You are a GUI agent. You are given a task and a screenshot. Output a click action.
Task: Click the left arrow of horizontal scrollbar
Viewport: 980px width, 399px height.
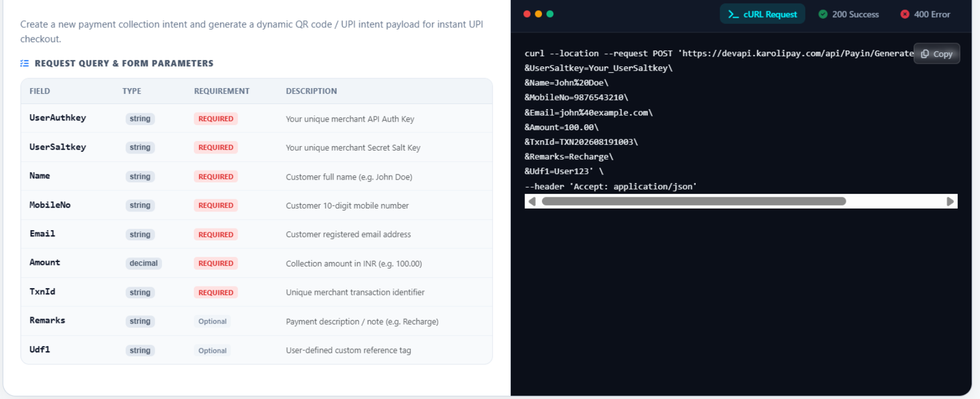tap(532, 201)
